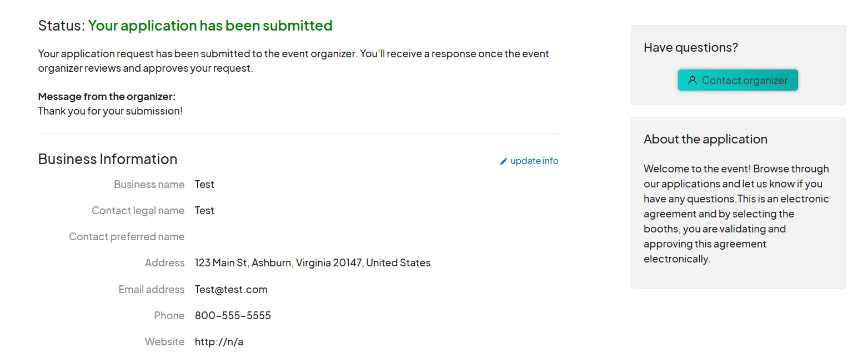
Task: Click the Contact organizer button
Action: (737, 80)
